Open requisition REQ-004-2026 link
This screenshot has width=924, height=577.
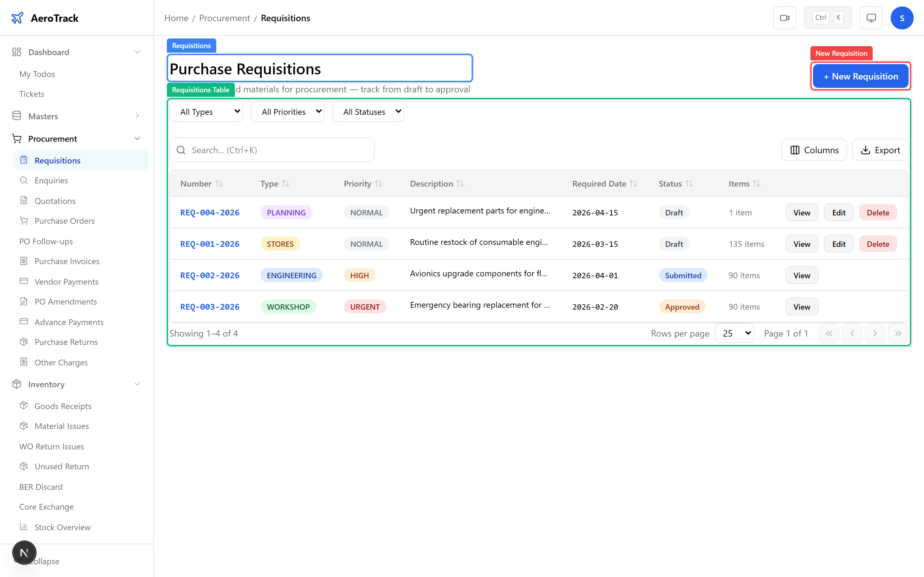point(210,212)
